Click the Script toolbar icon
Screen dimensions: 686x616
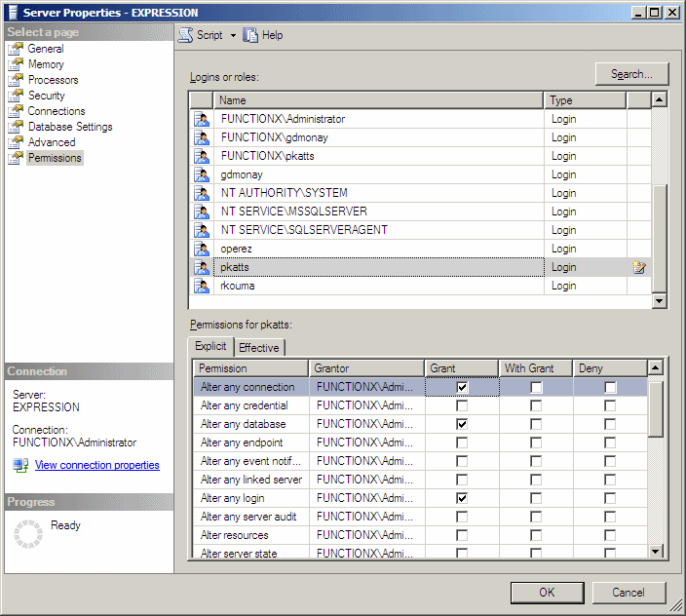pyautogui.click(x=185, y=35)
